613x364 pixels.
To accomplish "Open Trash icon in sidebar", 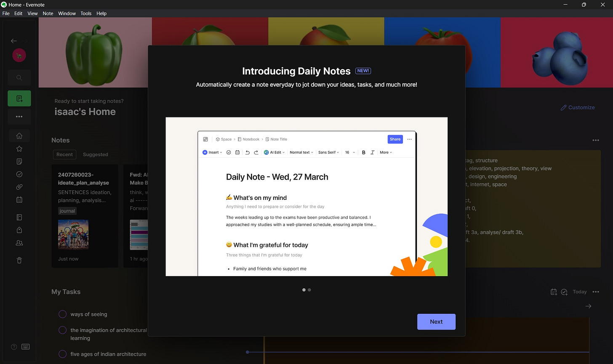I will pyautogui.click(x=19, y=260).
